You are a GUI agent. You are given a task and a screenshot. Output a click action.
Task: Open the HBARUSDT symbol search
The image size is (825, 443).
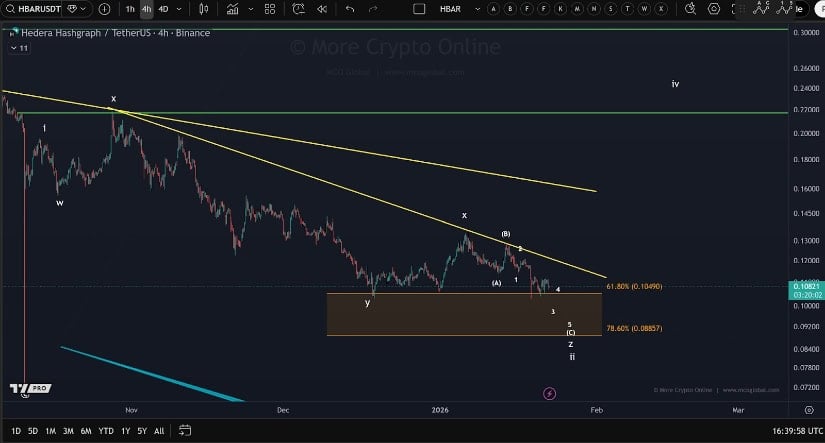click(x=38, y=9)
